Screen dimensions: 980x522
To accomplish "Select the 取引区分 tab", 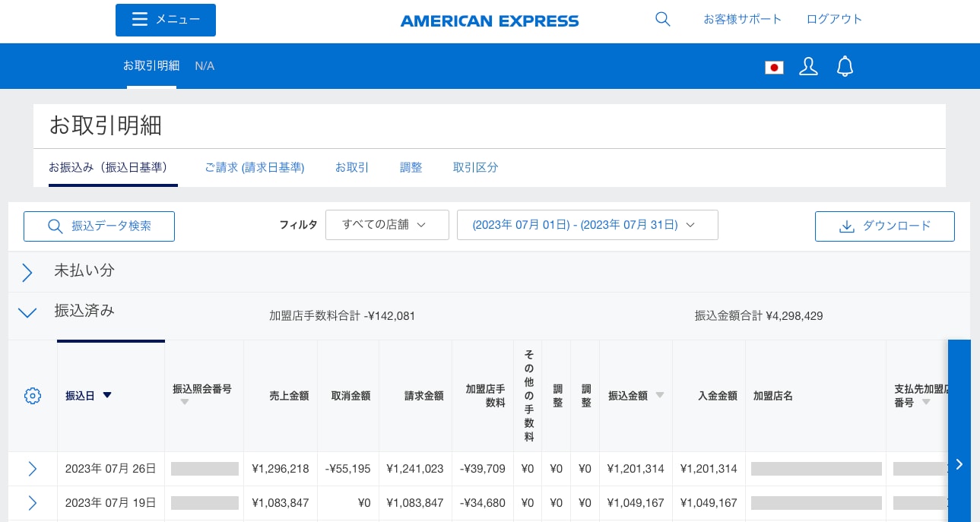I will 475,168.
